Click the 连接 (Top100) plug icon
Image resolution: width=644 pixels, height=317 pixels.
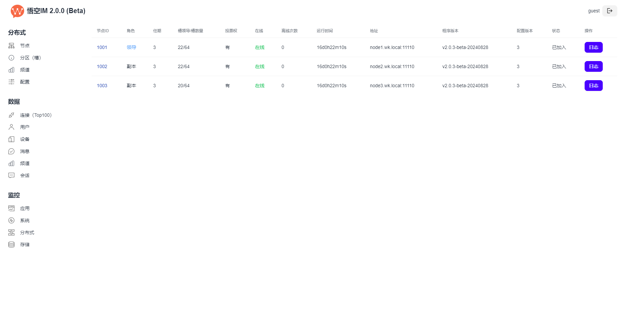coord(11,115)
